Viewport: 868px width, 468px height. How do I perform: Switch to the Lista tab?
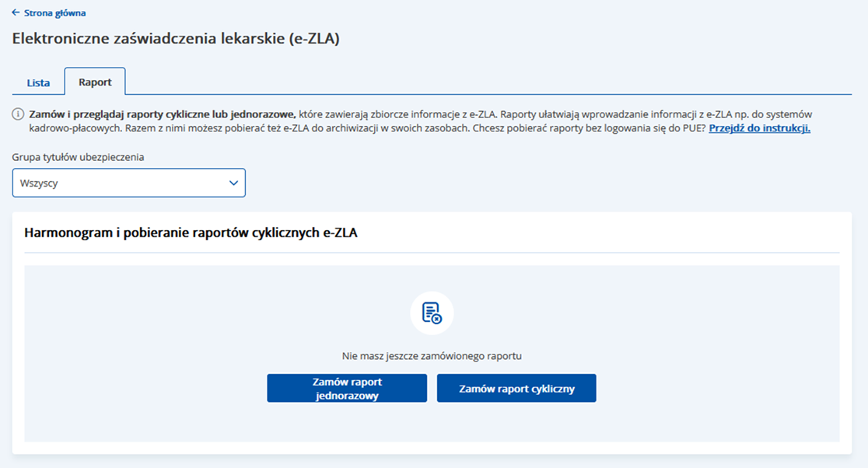pos(38,82)
